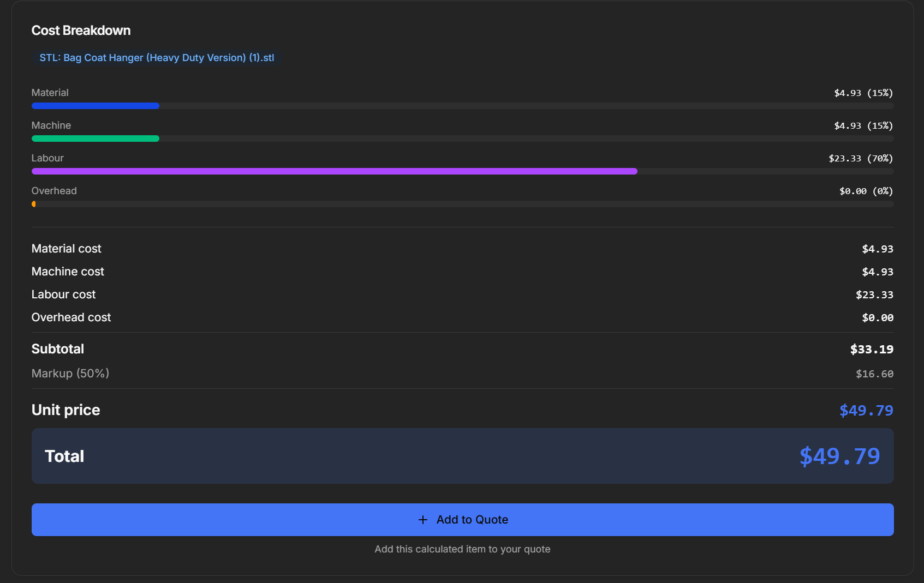Image resolution: width=924 pixels, height=583 pixels.
Task: Click the Machine $4.93 (15%) value
Action: (x=863, y=126)
